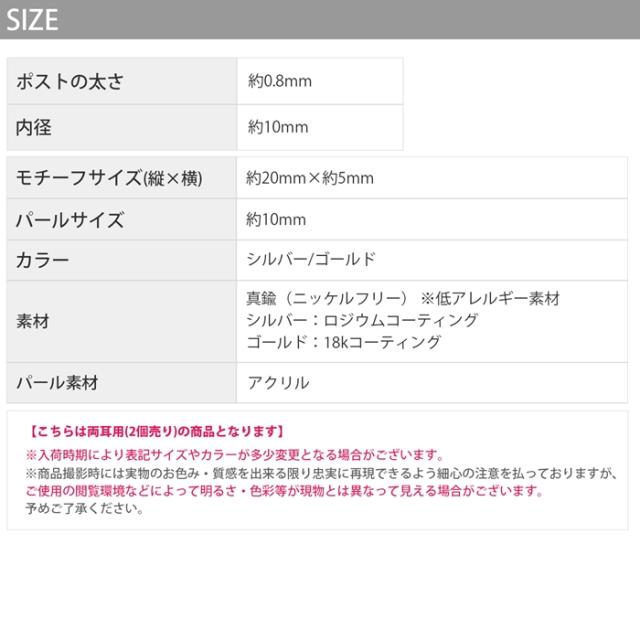The height and width of the screenshot is (640, 640).
Task: Click the SIZE section header
Action: [32, 19]
